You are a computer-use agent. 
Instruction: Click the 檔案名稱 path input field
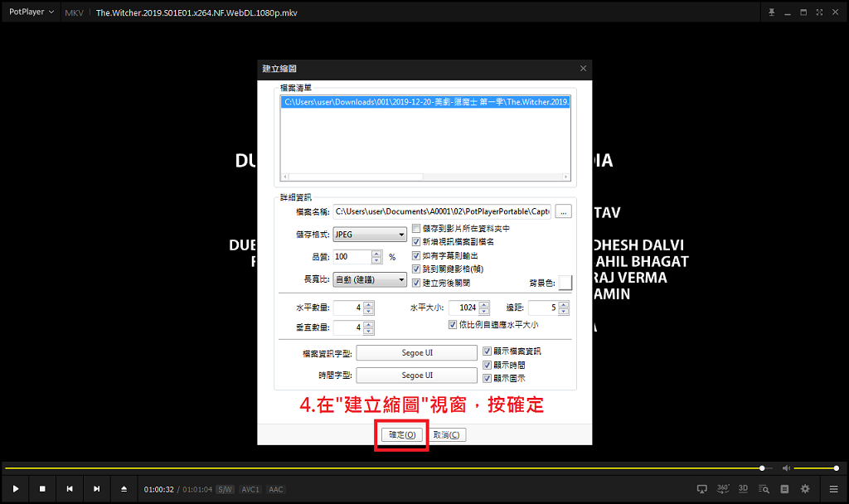tap(442, 211)
